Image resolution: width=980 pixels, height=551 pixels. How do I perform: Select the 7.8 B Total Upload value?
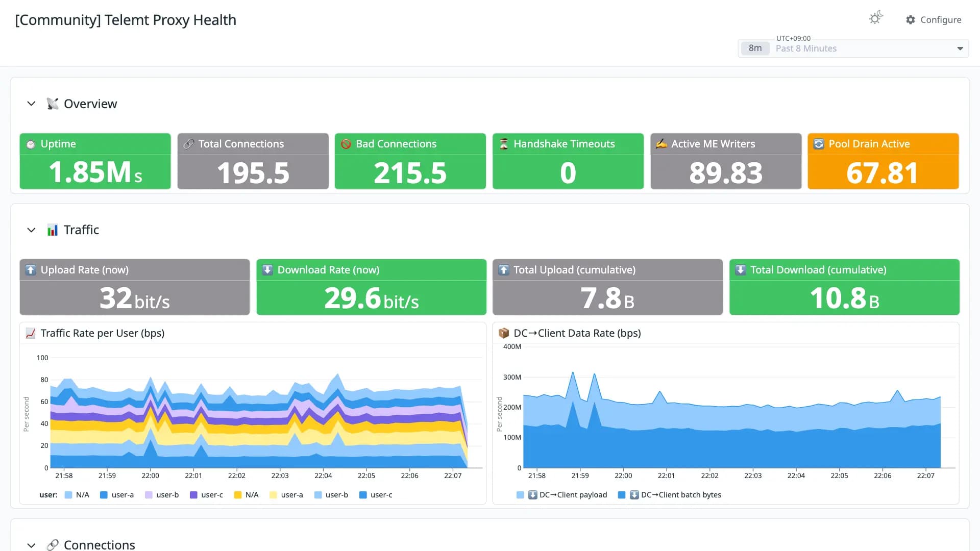tap(608, 298)
